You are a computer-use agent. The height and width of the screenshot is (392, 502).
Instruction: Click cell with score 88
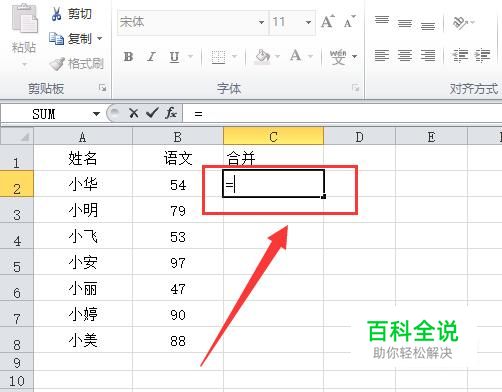(178, 341)
